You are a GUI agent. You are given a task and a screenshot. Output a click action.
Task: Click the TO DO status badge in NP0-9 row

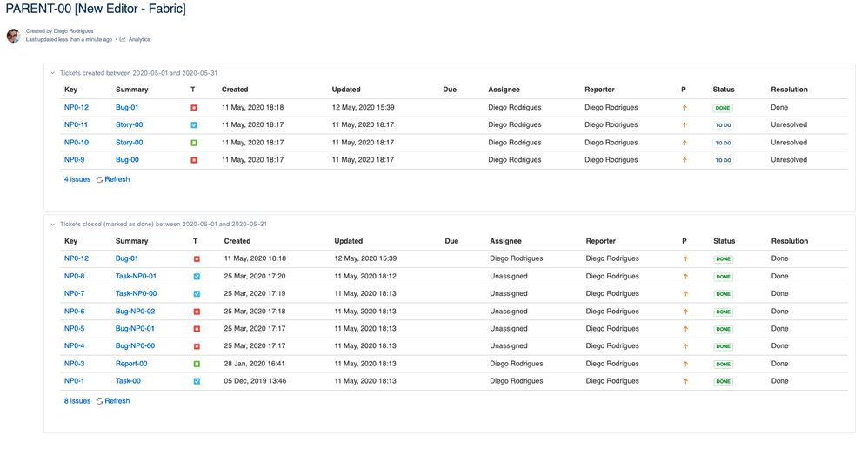723,161
